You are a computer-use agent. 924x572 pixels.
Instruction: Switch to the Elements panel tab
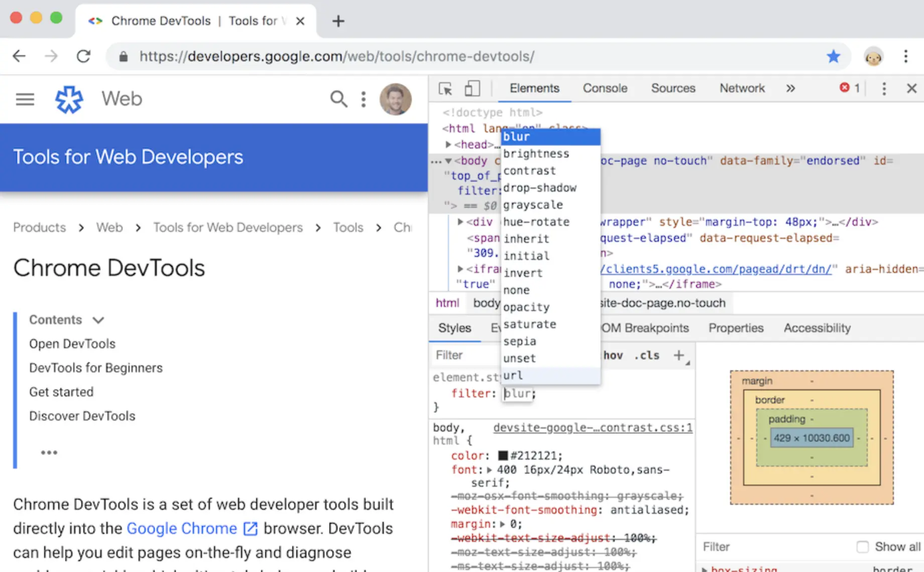pos(534,88)
